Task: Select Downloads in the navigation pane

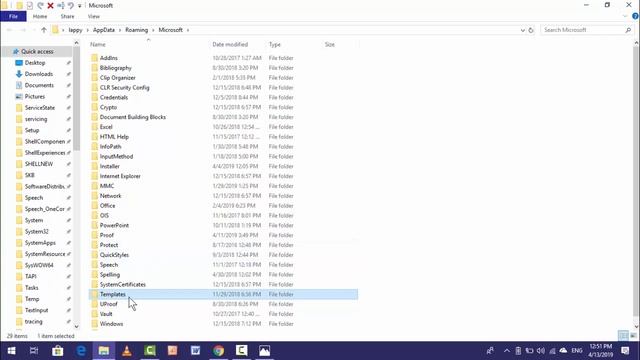Action: [x=39, y=74]
